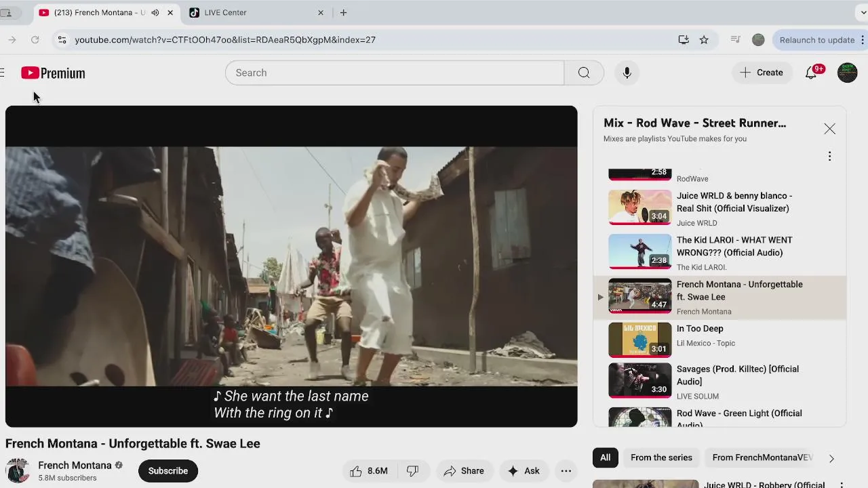Play Savages (Prod. Killtec) Official Audio
This screenshot has width=868, height=488.
(x=719, y=382)
